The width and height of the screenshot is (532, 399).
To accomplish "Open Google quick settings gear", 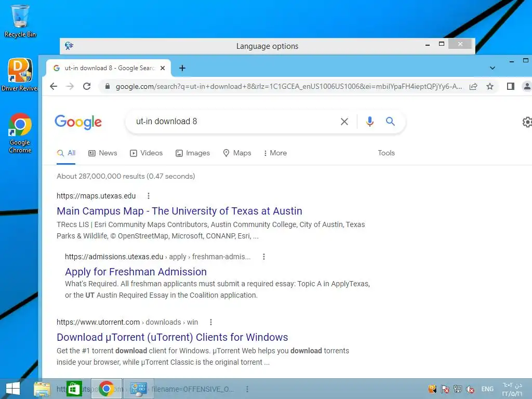I will click(527, 122).
